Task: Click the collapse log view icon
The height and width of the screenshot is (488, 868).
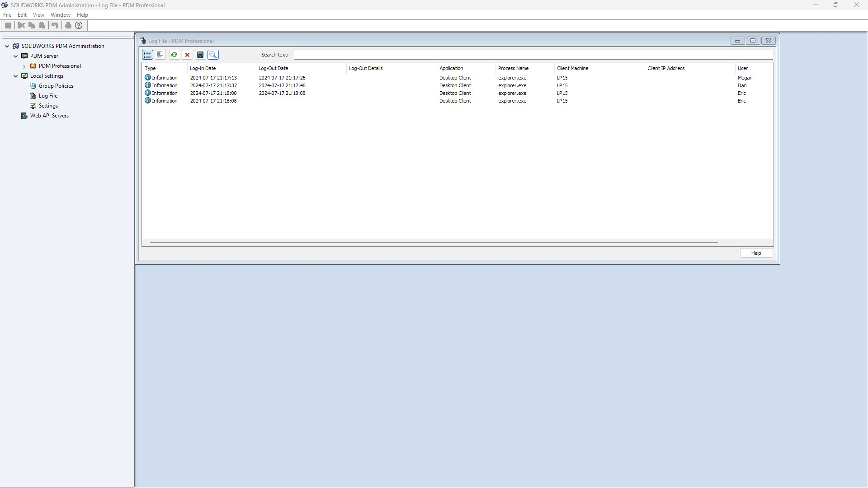Action: pyautogui.click(x=160, y=55)
